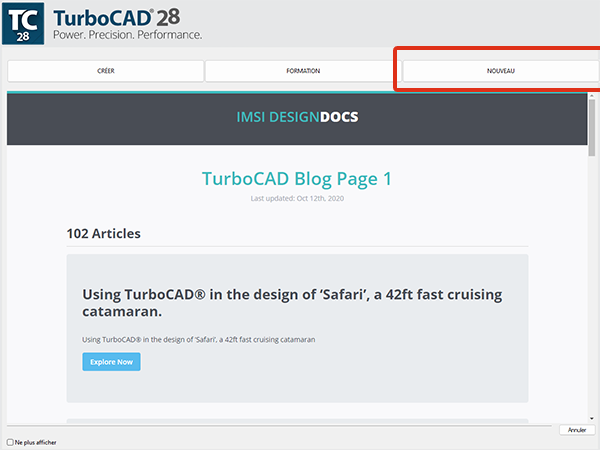Click the vertical scrollbar thumb
This screenshot has height=450, width=600.
pos(592,128)
